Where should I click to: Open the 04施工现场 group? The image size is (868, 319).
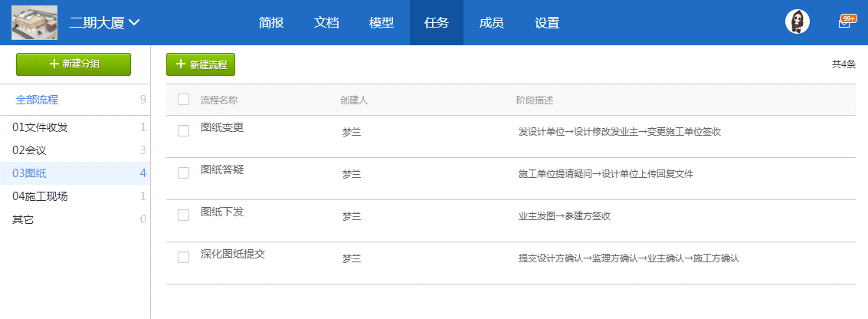click(x=40, y=196)
